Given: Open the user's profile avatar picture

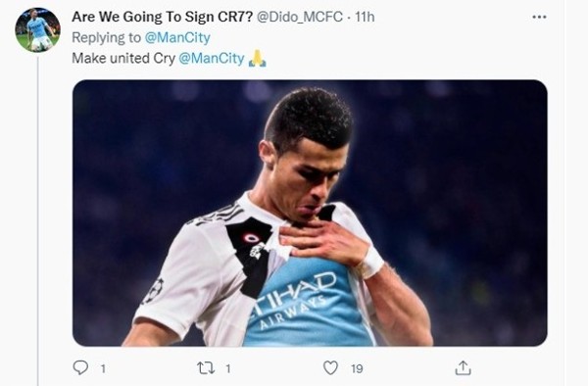Looking at the screenshot, I should coord(37,29).
